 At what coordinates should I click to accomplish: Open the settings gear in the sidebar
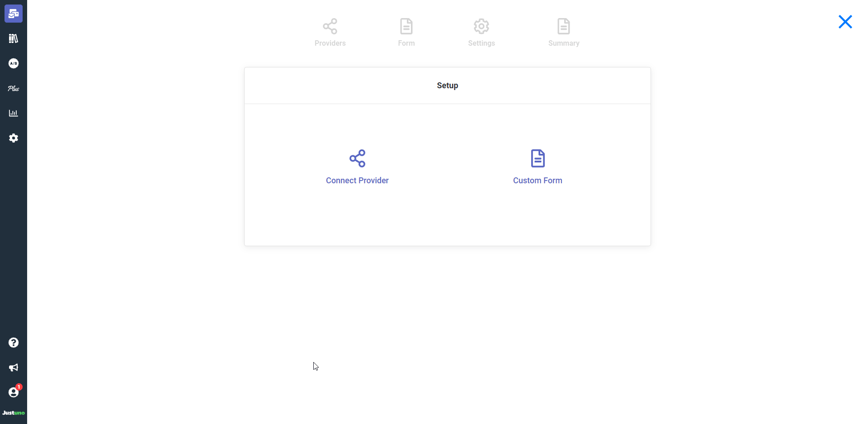[14, 138]
